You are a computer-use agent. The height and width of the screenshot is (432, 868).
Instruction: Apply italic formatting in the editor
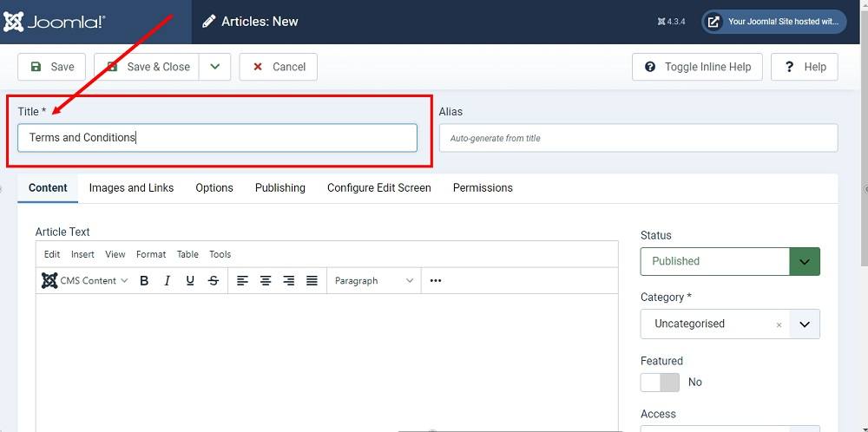(x=167, y=281)
